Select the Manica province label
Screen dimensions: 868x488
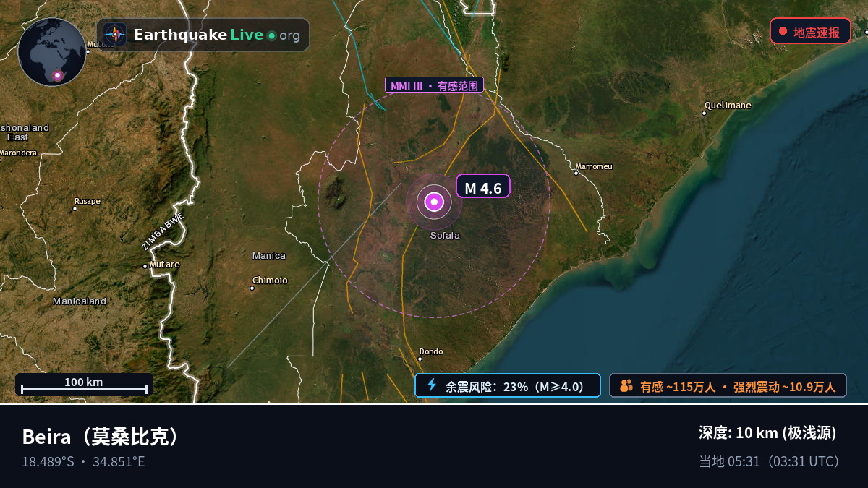click(x=269, y=256)
